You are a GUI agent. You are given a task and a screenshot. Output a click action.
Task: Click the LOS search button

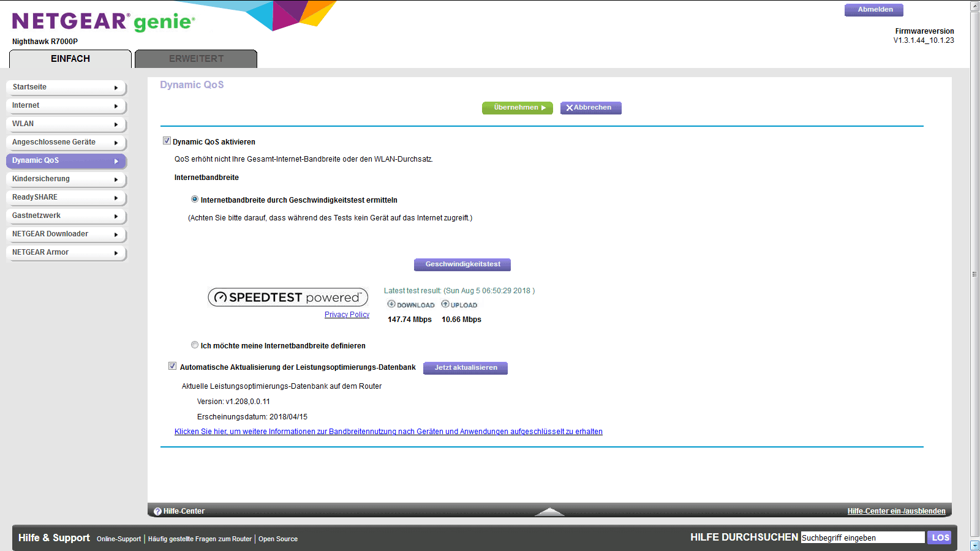[x=940, y=538]
